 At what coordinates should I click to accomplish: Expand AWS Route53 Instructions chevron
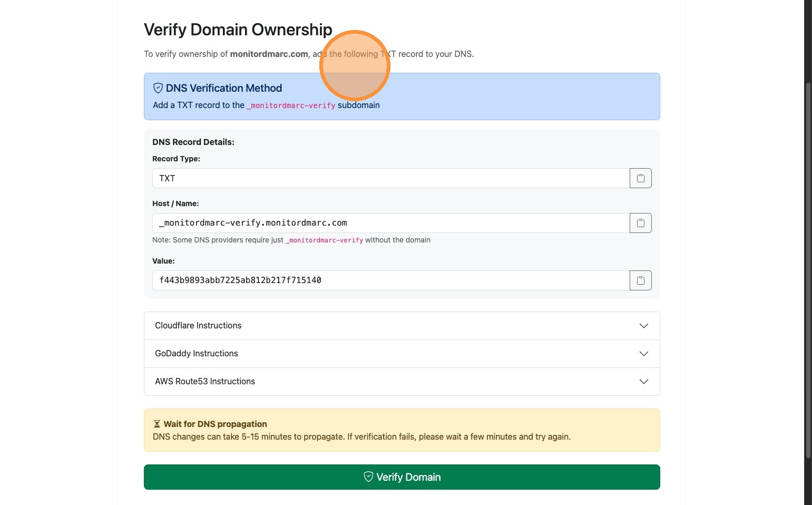pos(643,382)
